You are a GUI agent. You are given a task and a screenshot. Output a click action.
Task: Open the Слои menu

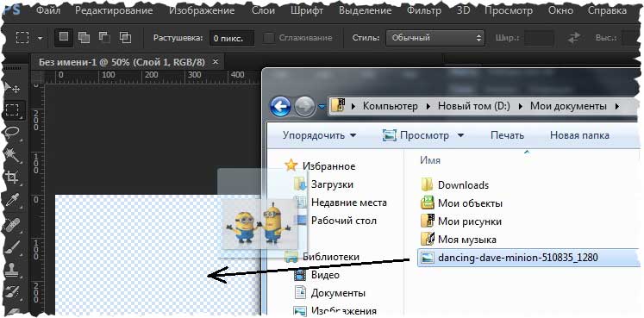262,10
